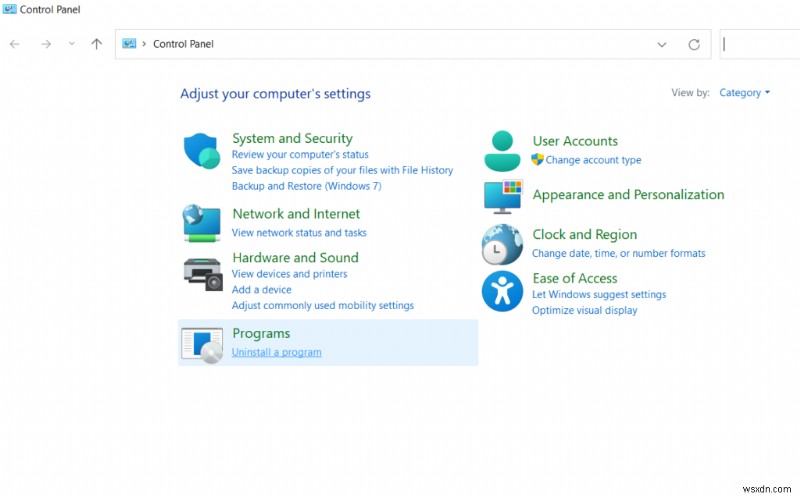This screenshot has width=800, height=497.
Task: Click the Control Panel title bar icon
Action: point(9,9)
